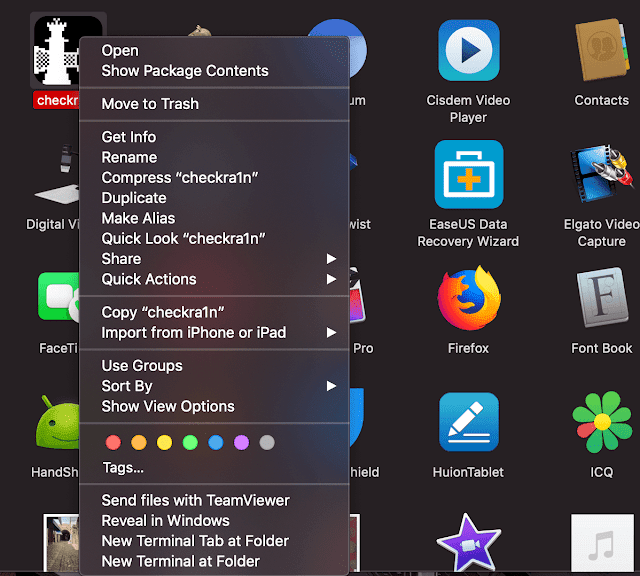Select Move to Trash
The width and height of the screenshot is (640, 576).
[x=214, y=104]
